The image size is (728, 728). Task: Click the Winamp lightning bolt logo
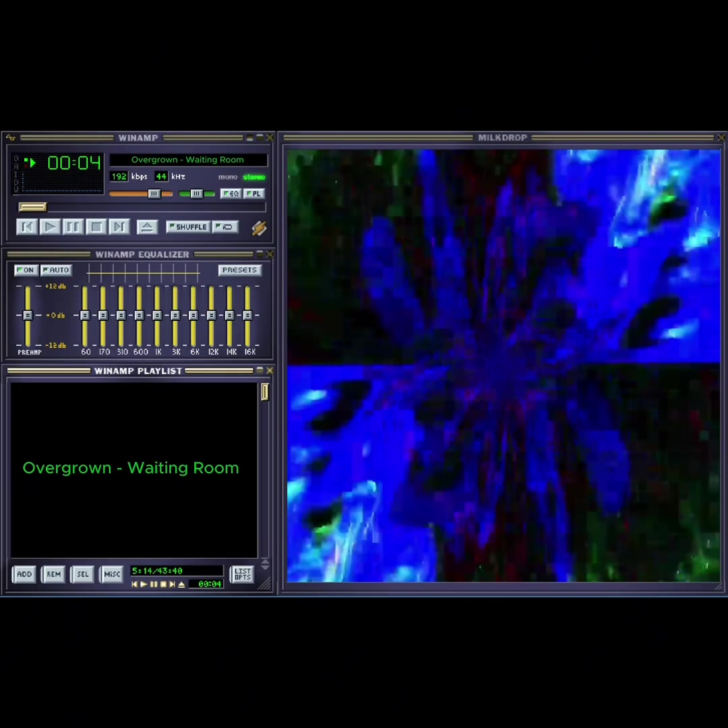259,228
